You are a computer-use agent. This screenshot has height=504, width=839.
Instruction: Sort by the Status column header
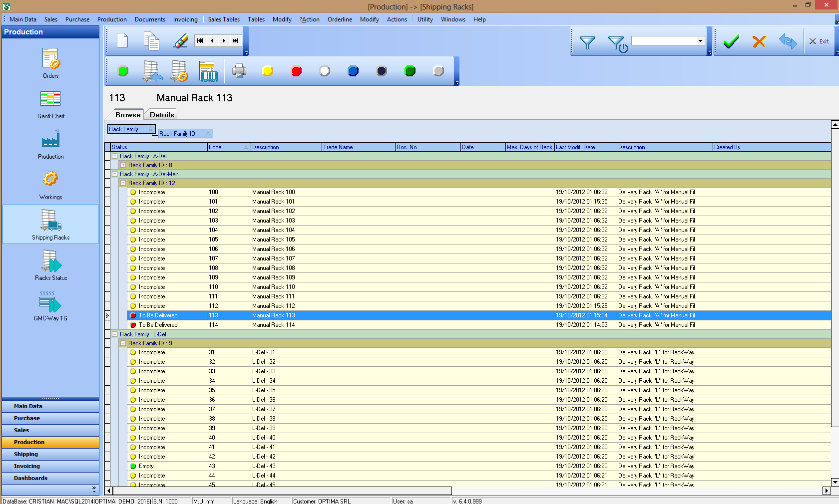tap(159, 147)
